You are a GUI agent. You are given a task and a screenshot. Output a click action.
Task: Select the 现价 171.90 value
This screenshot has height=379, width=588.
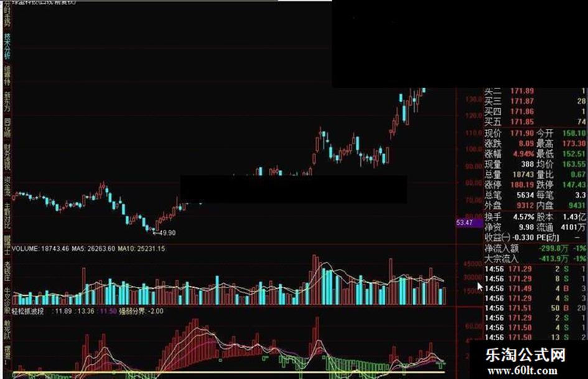pyautogui.click(x=521, y=133)
